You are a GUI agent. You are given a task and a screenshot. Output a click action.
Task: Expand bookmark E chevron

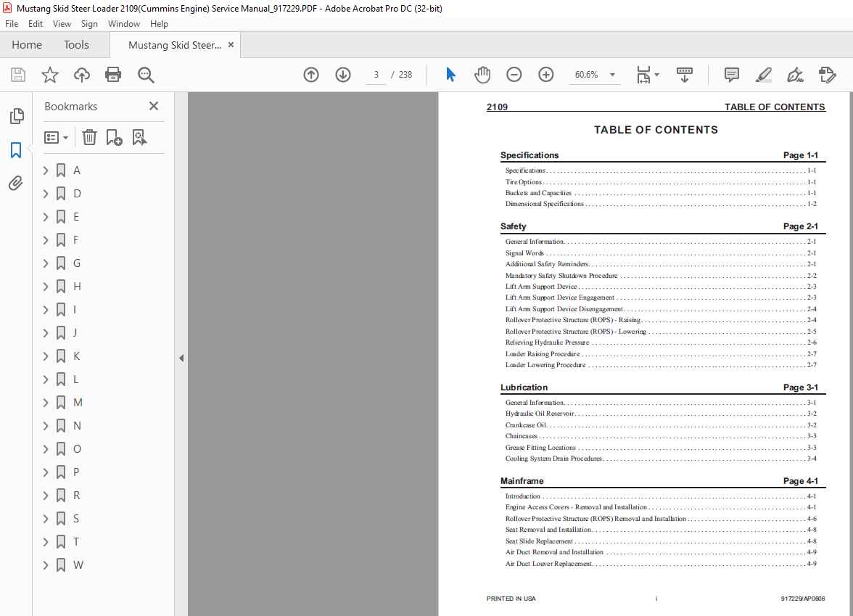point(46,216)
